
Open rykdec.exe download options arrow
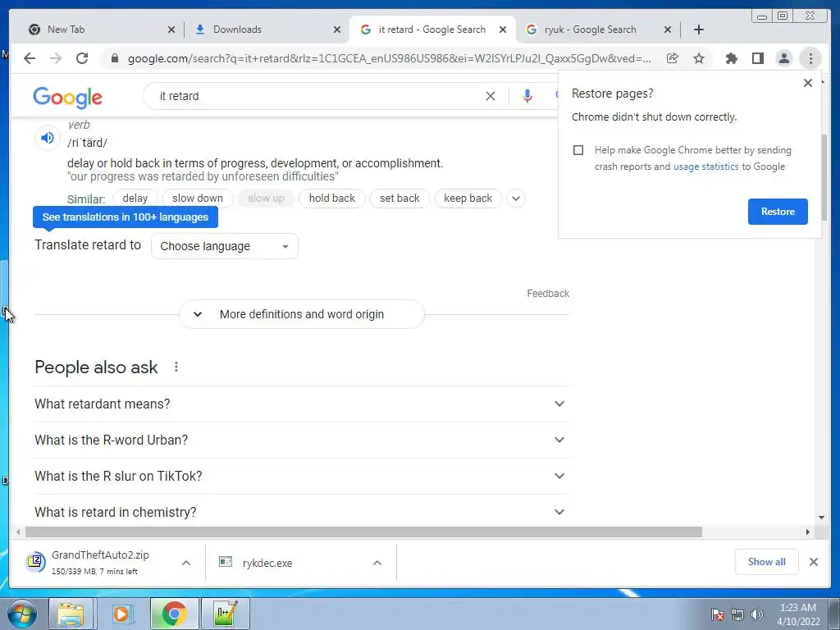coord(377,563)
